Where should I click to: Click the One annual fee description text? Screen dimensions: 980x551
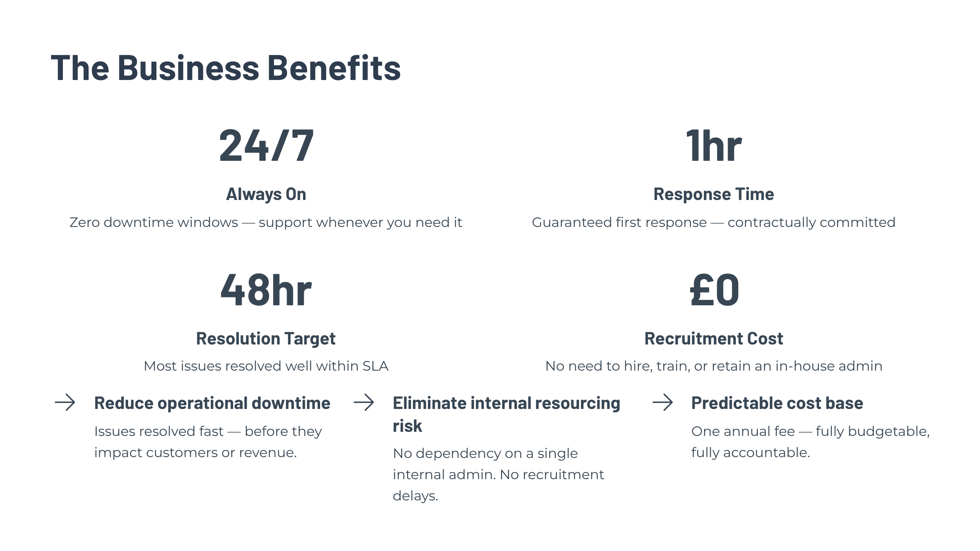point(810,442)
